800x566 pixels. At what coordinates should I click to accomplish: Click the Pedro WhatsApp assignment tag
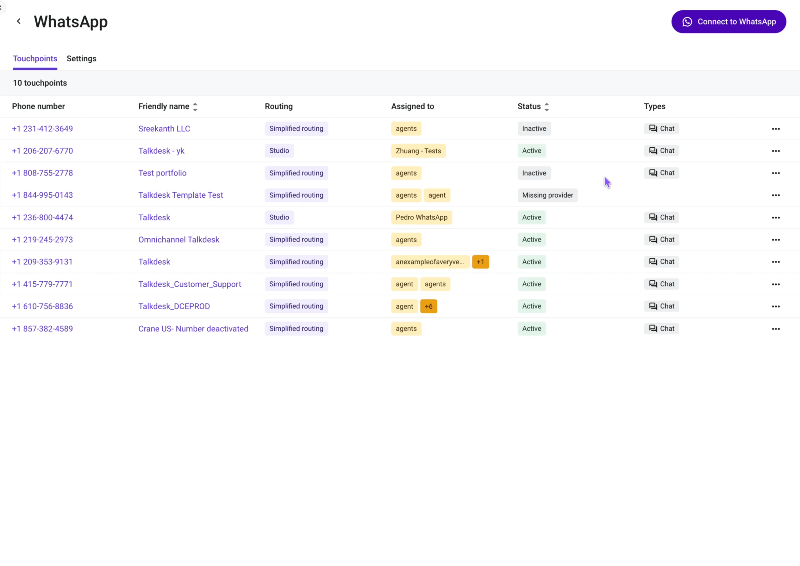pyautogui.click(x=421, y=217)
